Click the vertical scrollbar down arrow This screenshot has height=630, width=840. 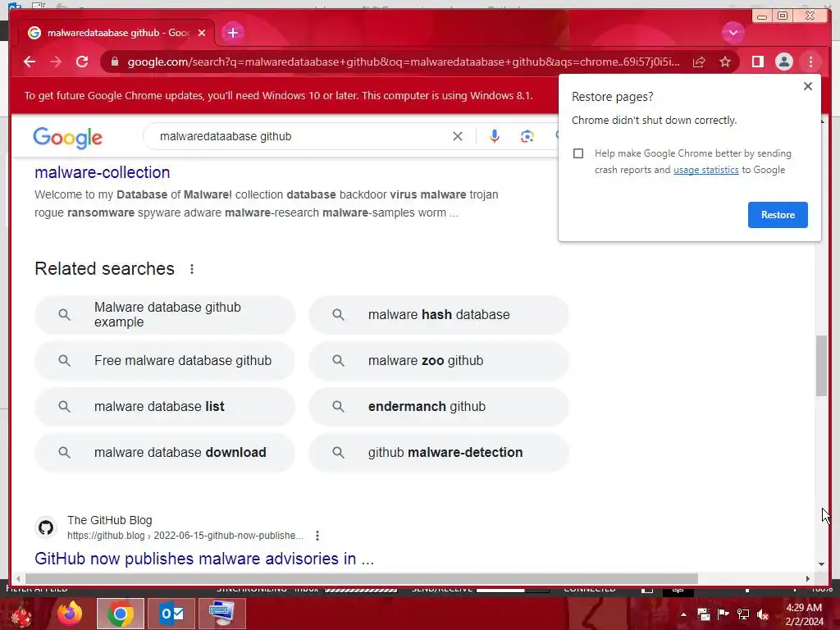tap(821, 564)
